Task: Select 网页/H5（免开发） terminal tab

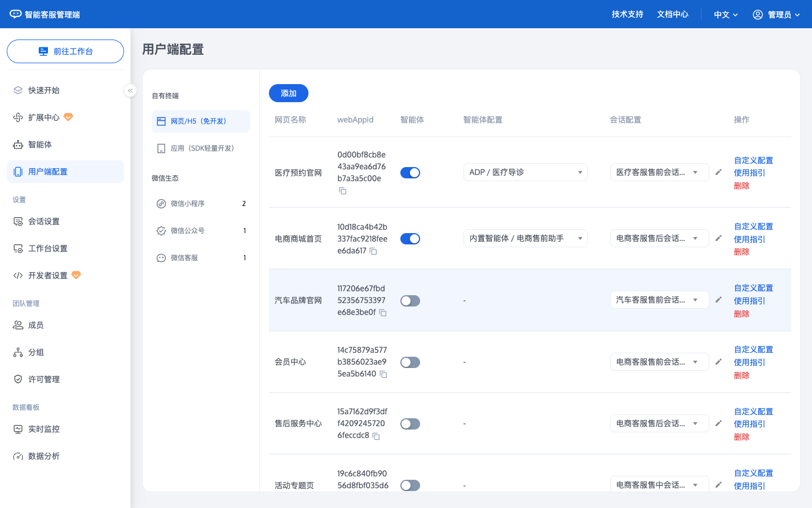Action: 201,121
